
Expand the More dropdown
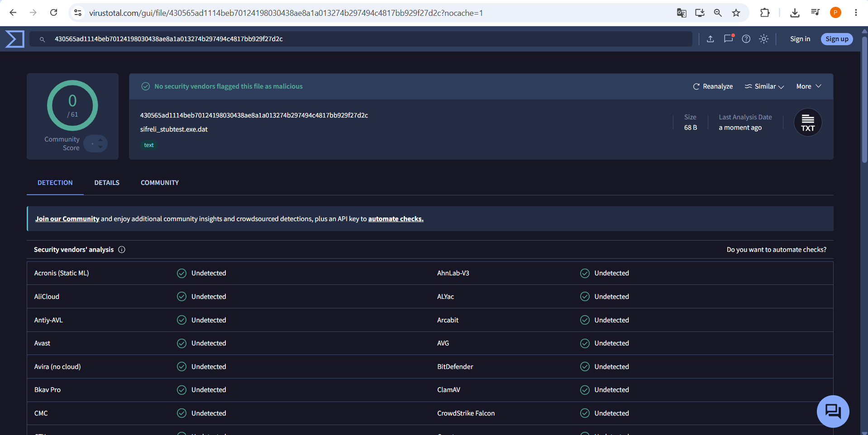pos(809,86)
